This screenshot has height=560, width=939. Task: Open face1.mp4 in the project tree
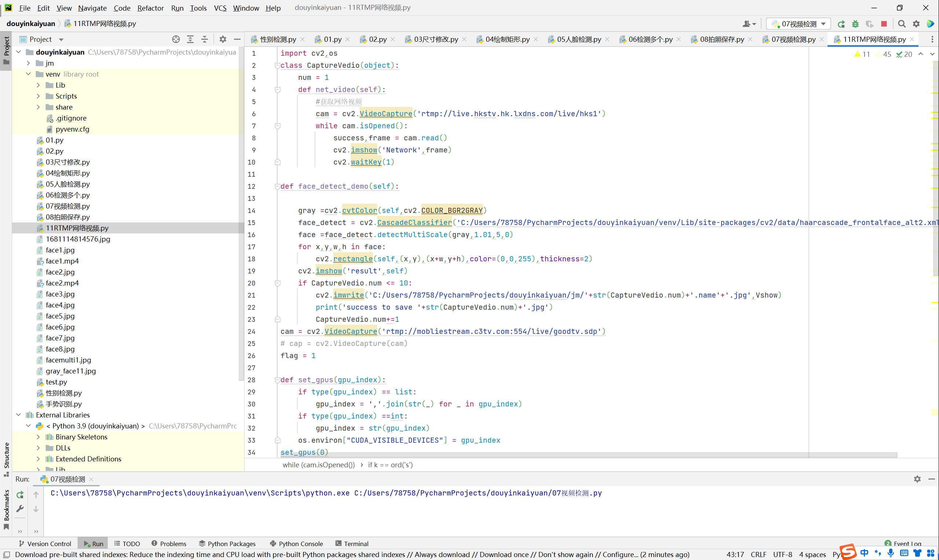coord(62,261)
